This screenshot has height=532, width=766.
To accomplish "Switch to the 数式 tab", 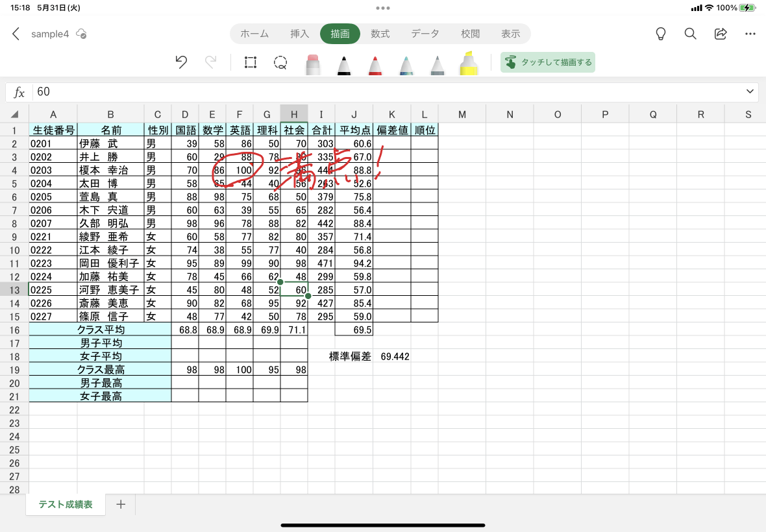I will 380,34.
